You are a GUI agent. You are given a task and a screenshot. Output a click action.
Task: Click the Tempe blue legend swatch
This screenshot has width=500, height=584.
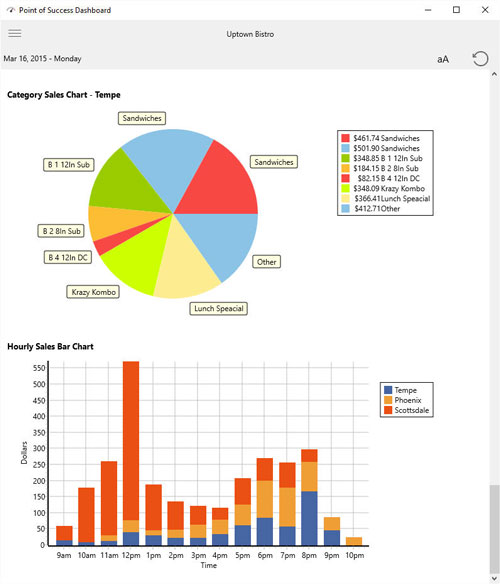click(x=388, y=390)
